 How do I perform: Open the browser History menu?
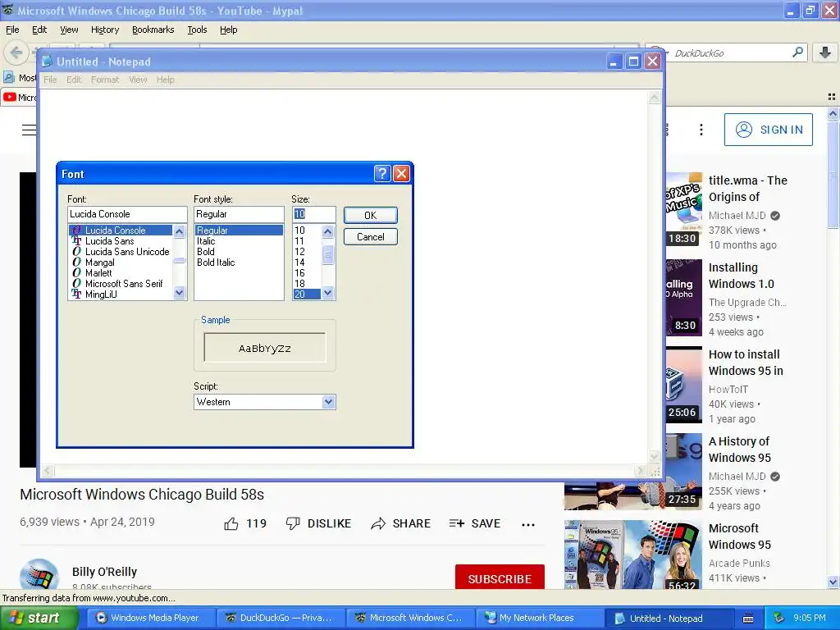pos(104,30)
